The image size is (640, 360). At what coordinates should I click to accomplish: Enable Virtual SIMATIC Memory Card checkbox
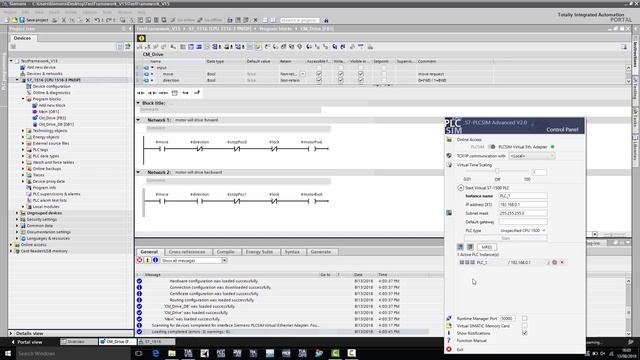click(x=524, y=326)
